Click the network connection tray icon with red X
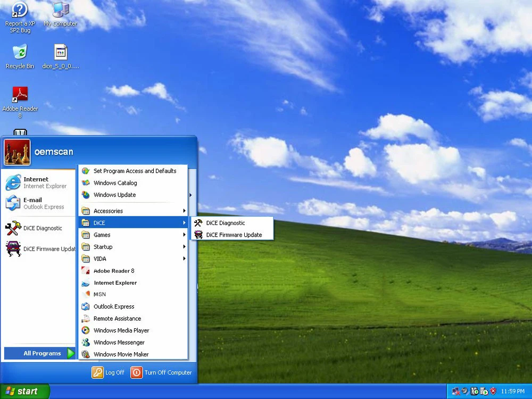Screen dimensions: 532x399 (x=456, y=391)
